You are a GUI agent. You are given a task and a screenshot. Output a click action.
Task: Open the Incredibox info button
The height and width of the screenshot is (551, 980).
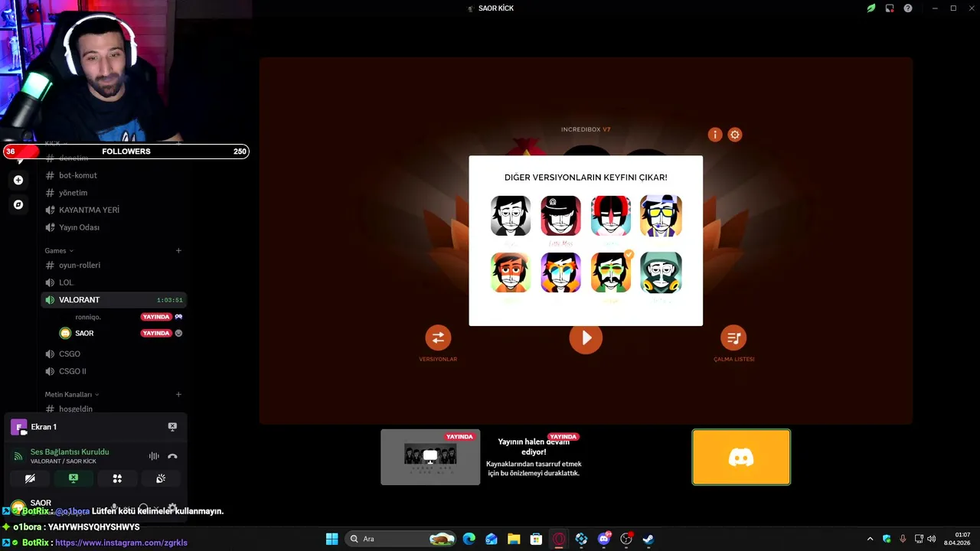pos(715,135)
